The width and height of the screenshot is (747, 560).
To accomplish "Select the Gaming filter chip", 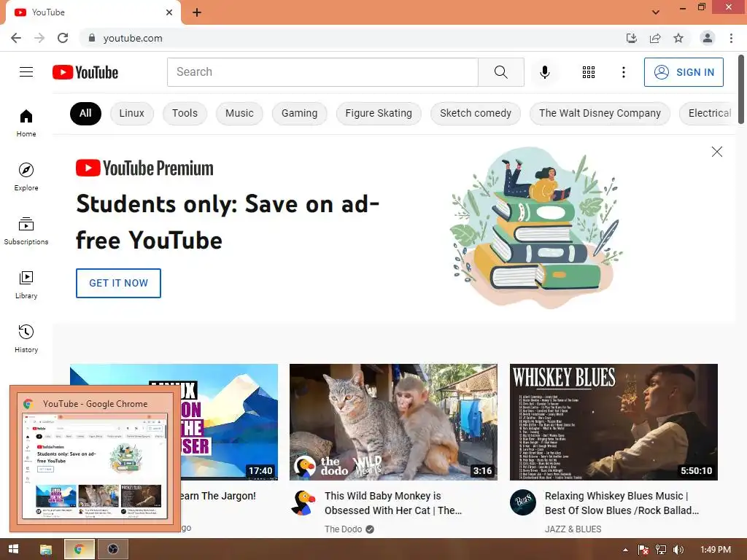I will 299,113.
